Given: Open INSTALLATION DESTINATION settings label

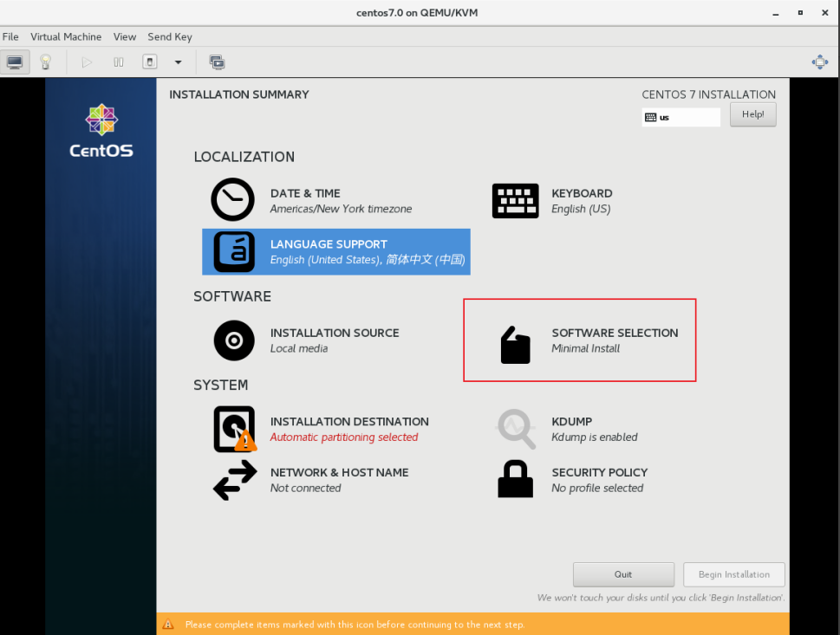Looking at the screenshot, I should tap(349, 422).
